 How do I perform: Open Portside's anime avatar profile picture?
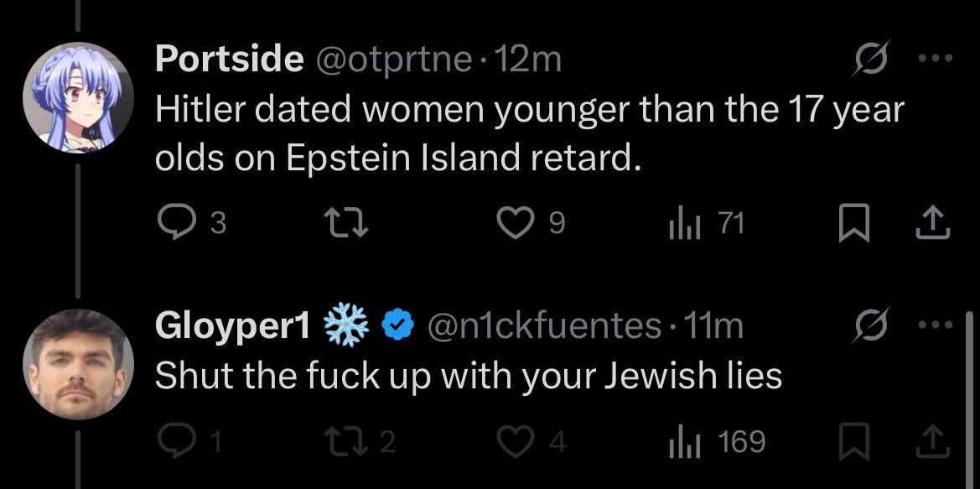click(x=78, y=97)
